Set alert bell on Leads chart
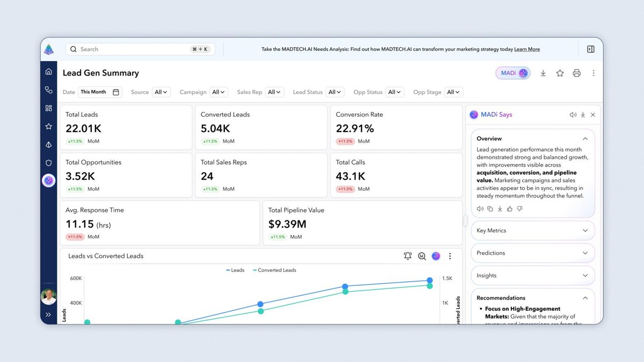The image size is (644, 362). click(x=408, y=256)
